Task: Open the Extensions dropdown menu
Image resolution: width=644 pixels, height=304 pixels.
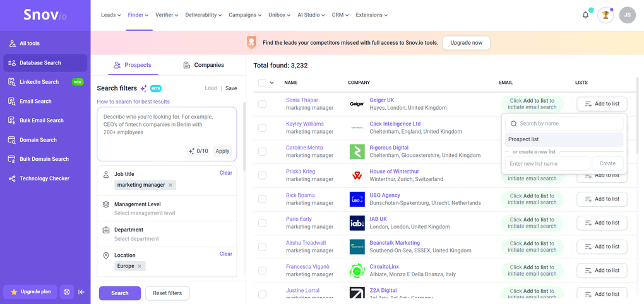Action: click(372, 15)
